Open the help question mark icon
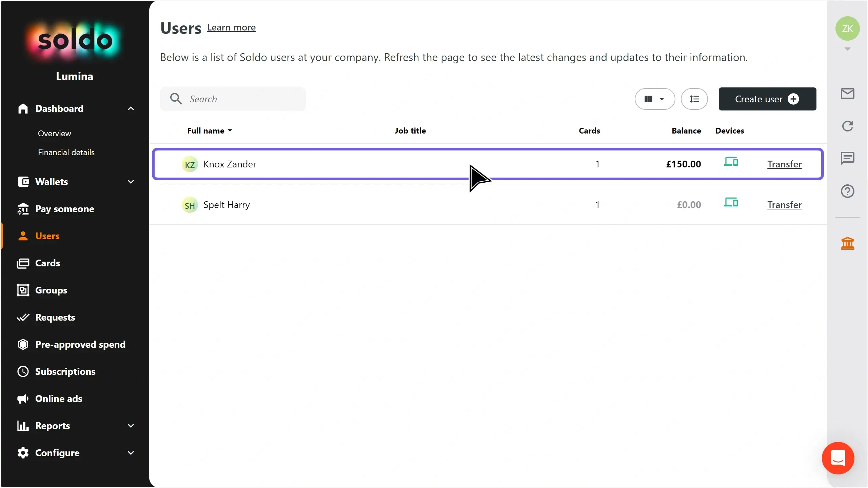 [x=847, y=191]
